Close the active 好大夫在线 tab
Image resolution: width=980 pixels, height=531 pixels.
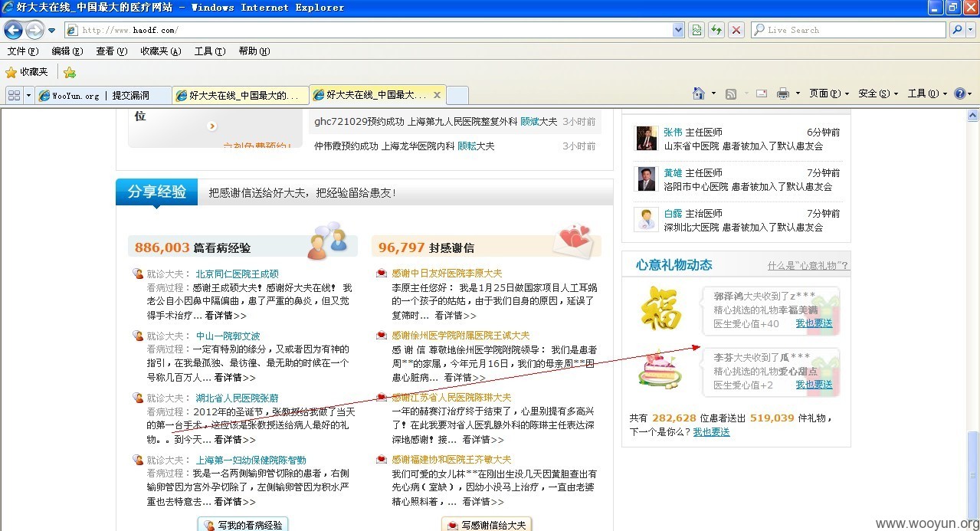click(x=437, y=95)
